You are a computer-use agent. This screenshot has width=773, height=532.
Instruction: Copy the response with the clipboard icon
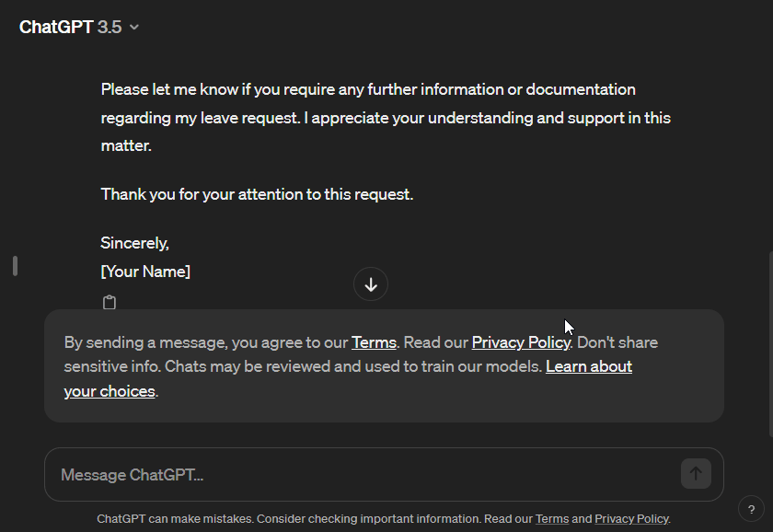pyautogui.click(x=110, y=302)
